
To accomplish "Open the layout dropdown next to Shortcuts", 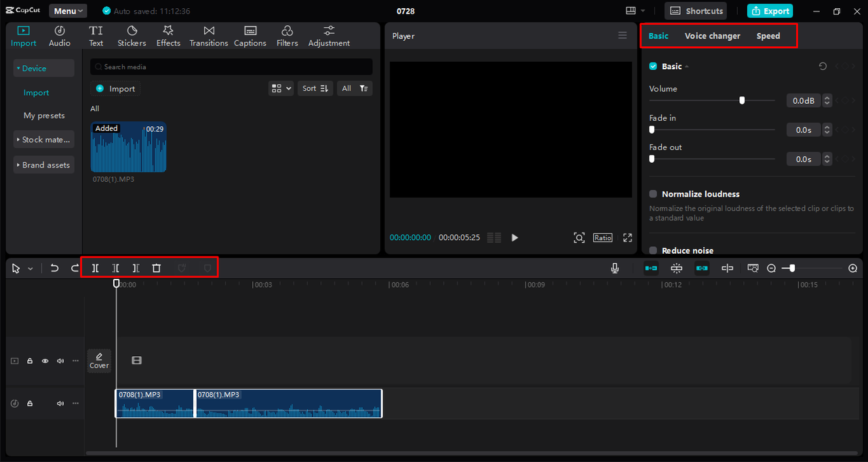I will [x=635, y=11].
